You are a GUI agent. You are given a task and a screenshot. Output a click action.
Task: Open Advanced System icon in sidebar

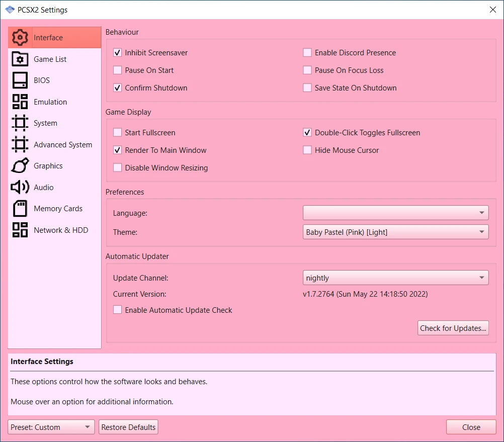point(20,145)
